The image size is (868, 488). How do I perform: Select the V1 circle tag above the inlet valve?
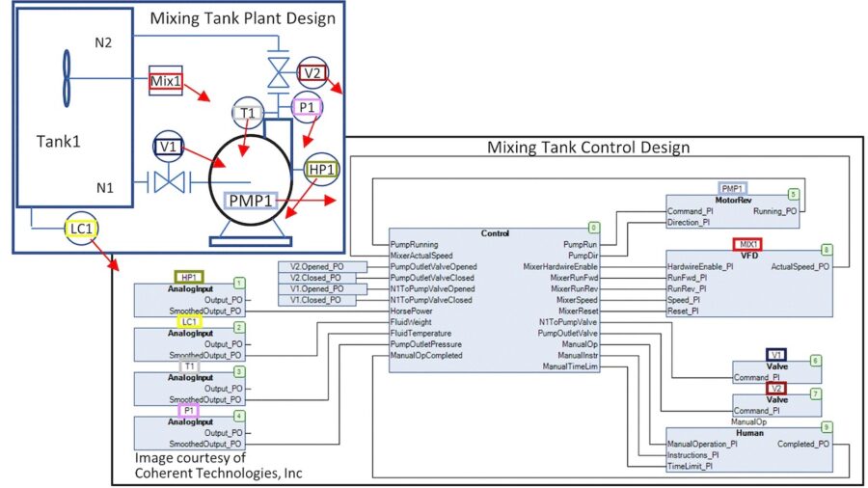[168, 147]
